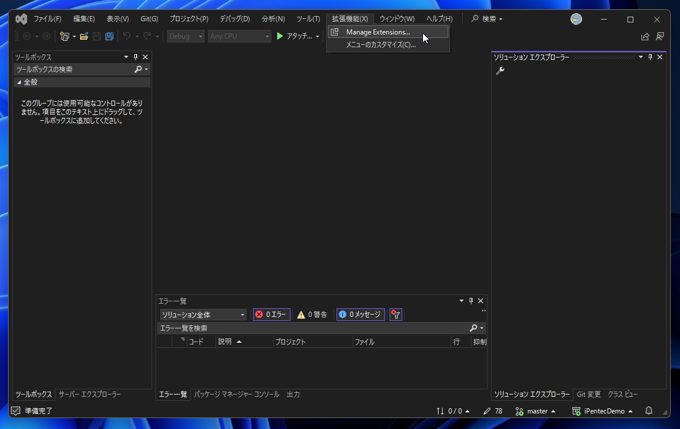Click the green start play icon
Viewport: 680px width, 429px height.
tap(280, 36)
